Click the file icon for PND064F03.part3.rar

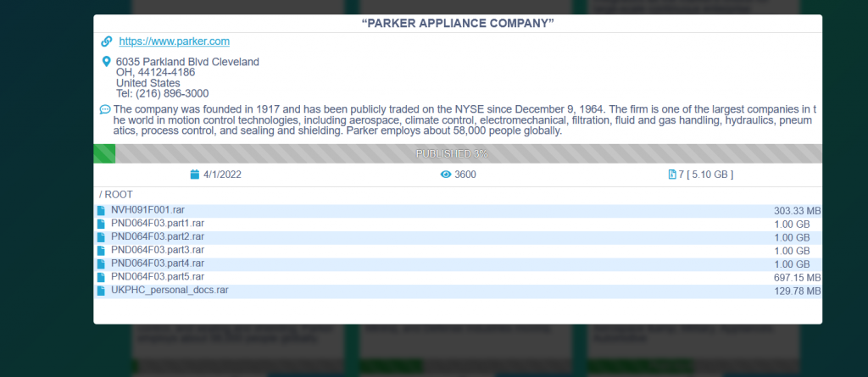click(101, 251)
